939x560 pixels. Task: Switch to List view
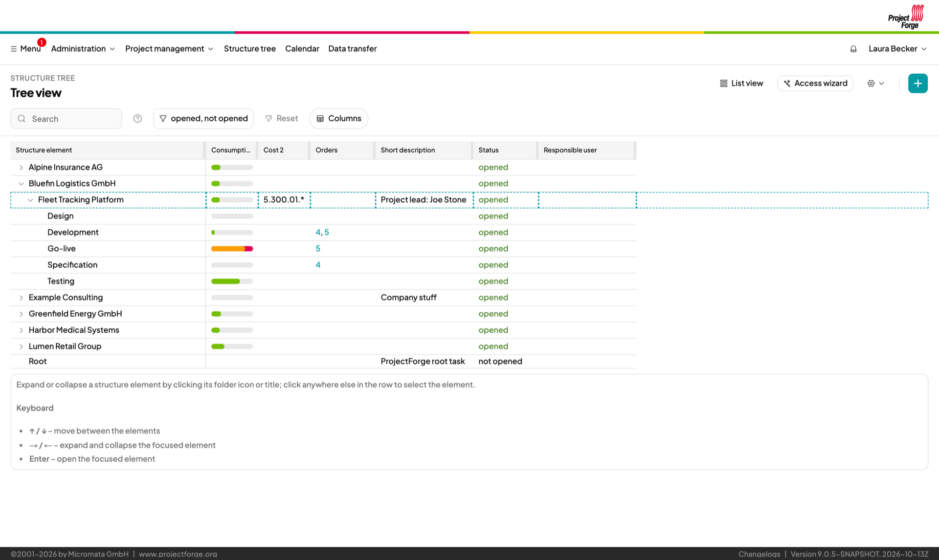click(x=741, y=84)
